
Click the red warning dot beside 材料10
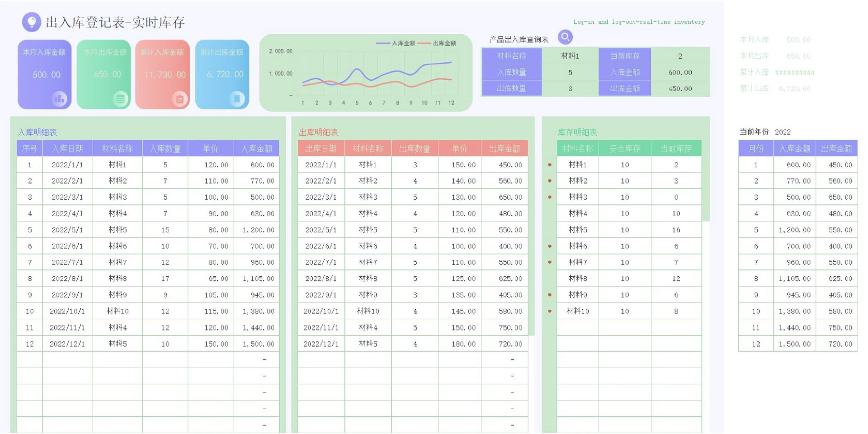(x=550, y=311)
